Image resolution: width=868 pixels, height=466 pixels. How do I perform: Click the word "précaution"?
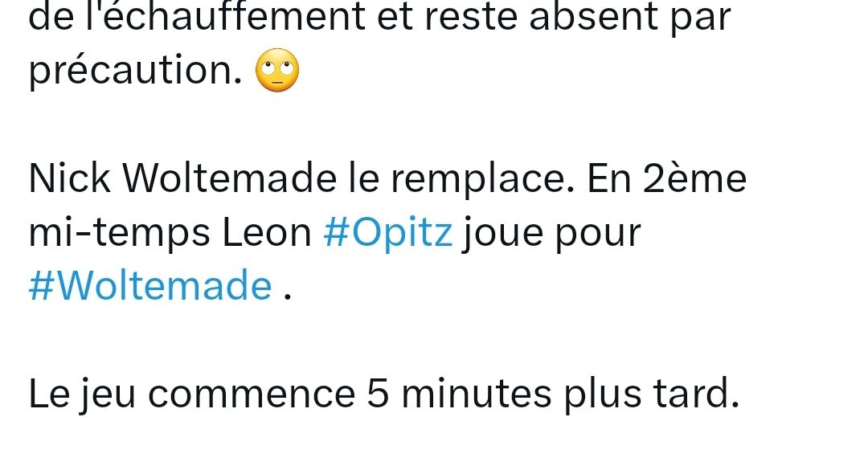click(136, 71)
